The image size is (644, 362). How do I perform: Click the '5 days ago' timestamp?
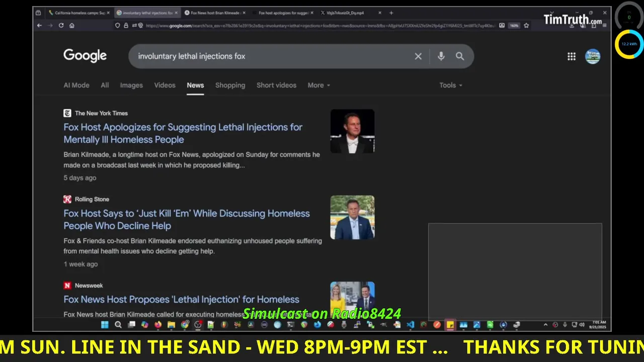[x=79, y=177]
